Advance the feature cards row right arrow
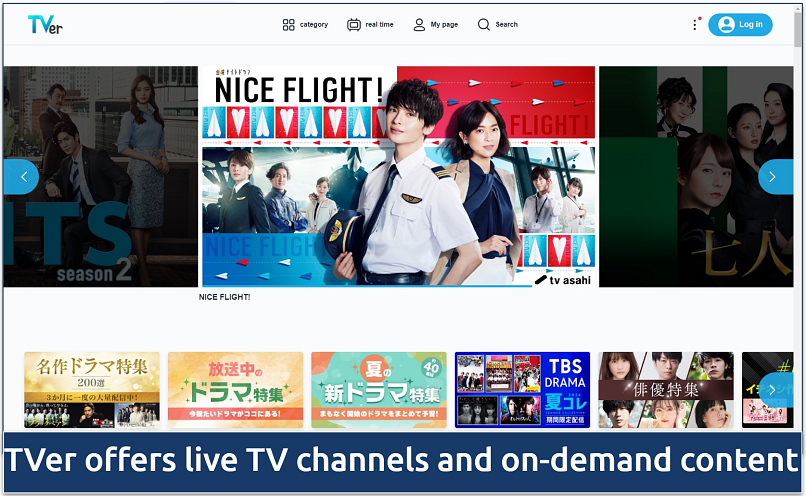806x496 pixels. pyautogui.click(x=775, y=390)
